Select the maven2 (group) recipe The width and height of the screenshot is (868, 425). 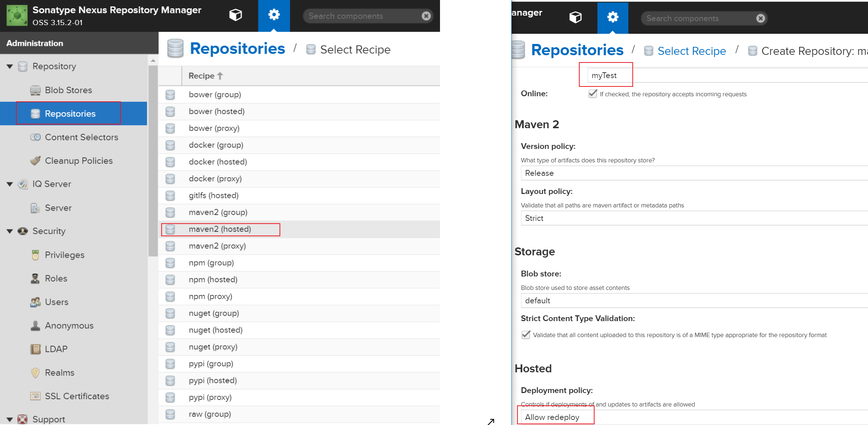pos(299,212)
